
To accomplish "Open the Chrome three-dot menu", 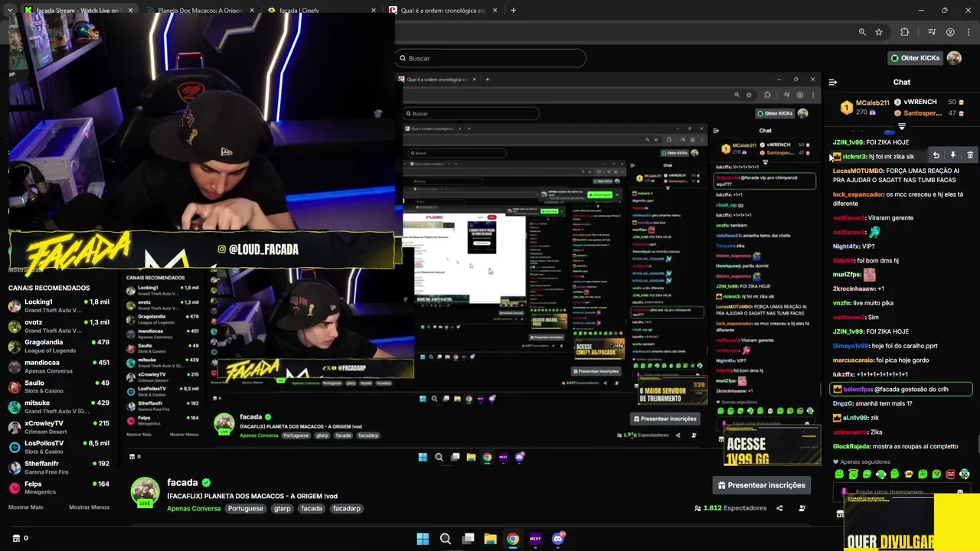I will point(968,32).
